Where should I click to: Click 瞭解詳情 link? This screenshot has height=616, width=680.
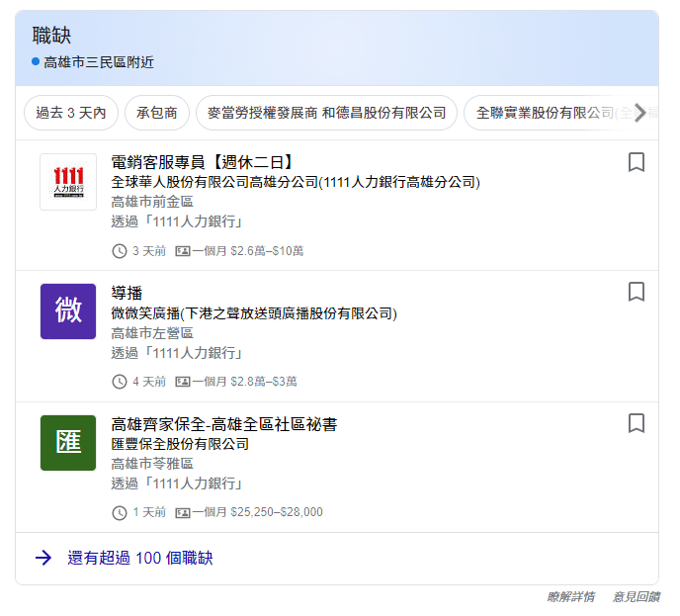pos(570,597)
